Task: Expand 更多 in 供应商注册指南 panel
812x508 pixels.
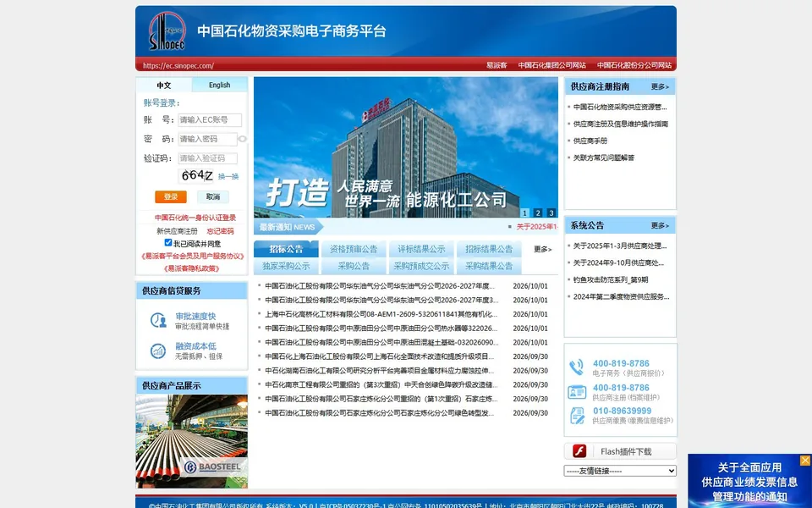Action: coord(660,86)
